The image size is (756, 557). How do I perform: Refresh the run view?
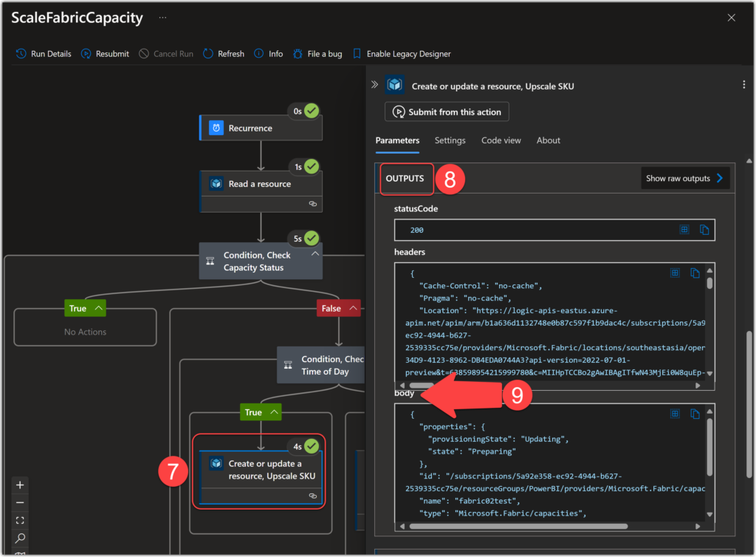[x=223, y=53]
